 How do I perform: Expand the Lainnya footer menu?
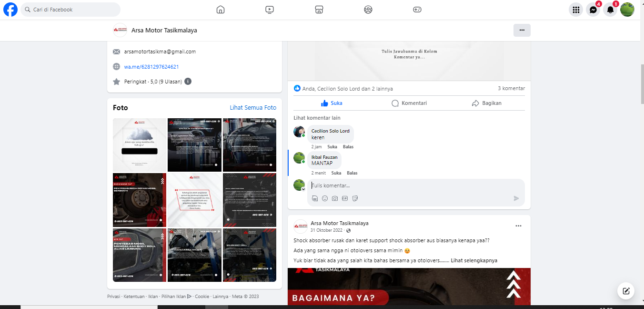point(221,296)
